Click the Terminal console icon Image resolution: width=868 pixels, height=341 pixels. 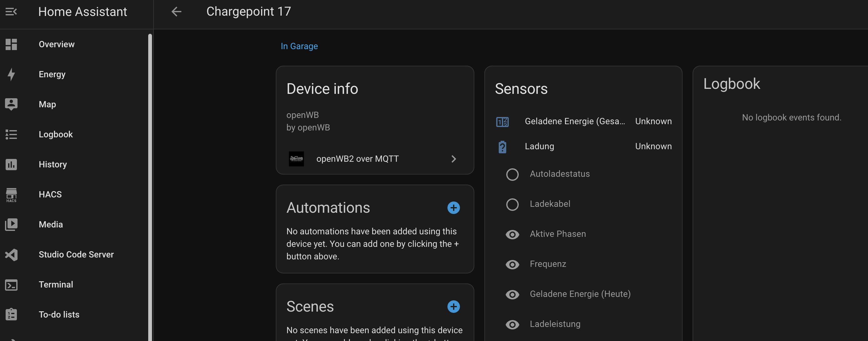(x=11, y=285)
